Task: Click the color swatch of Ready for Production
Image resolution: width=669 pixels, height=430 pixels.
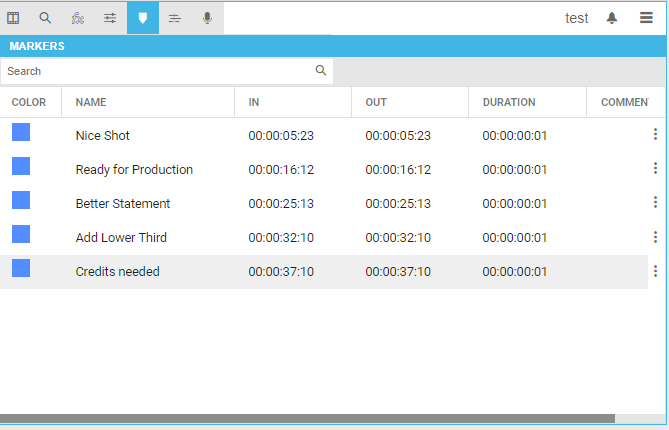Action: point(21,167)
